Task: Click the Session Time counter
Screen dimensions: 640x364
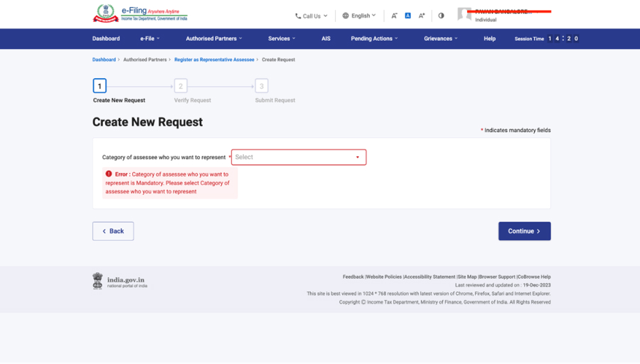Action: click(547, 39)
